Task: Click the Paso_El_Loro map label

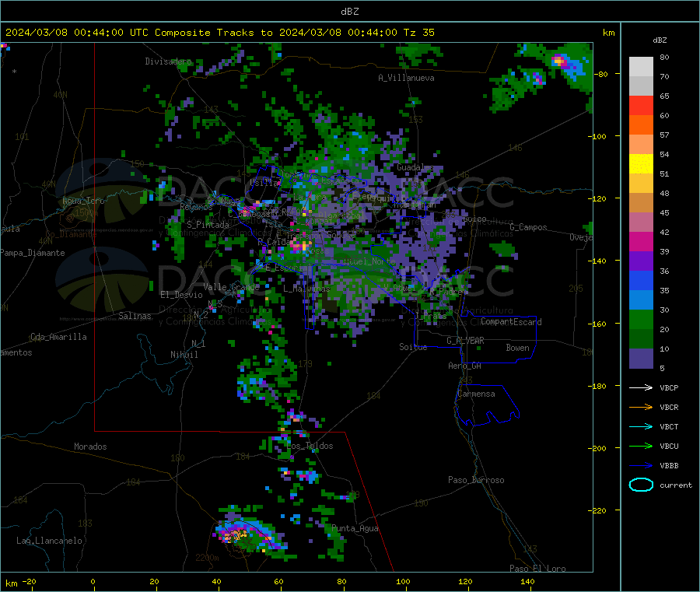Action: pos(537,569)
